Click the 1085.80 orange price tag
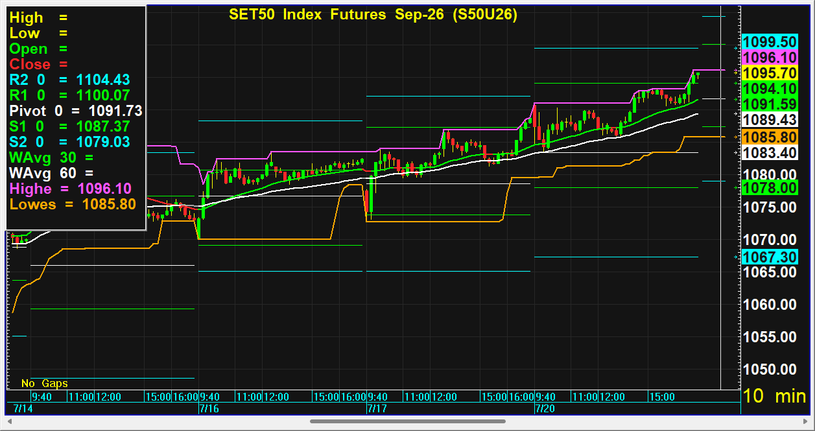 click(x=770, y=137)
